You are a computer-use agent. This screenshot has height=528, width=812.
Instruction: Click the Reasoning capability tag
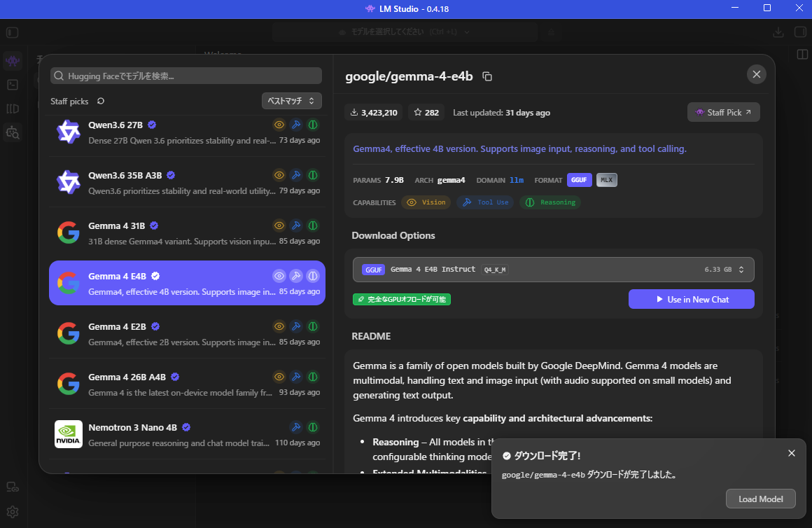pos(550,202)
